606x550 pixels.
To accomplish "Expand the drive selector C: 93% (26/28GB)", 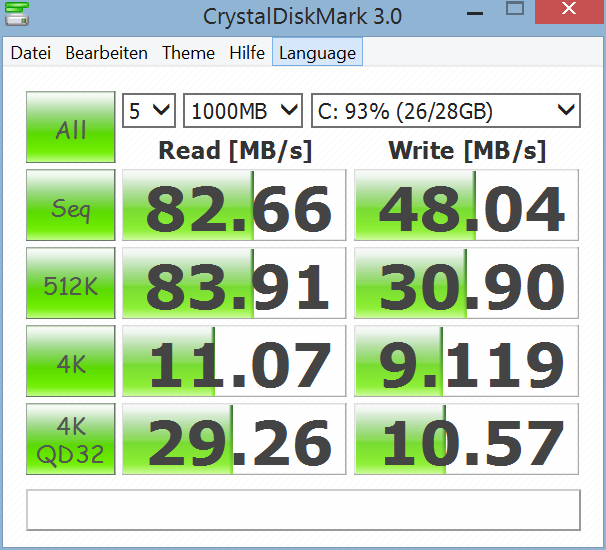I will pos(446,111).
